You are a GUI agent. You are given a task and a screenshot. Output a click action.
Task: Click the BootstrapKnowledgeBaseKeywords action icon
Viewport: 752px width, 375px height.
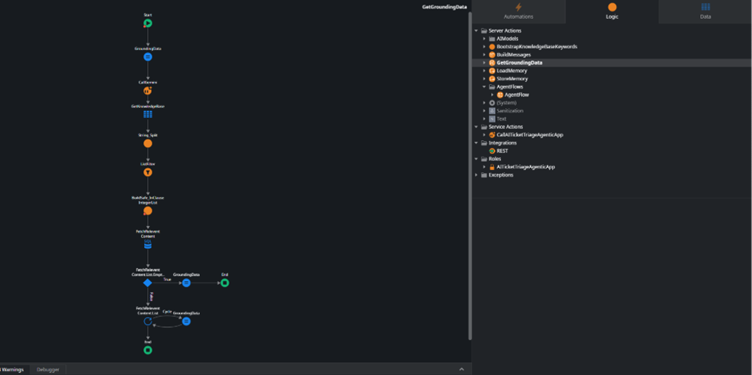point(492,47)
